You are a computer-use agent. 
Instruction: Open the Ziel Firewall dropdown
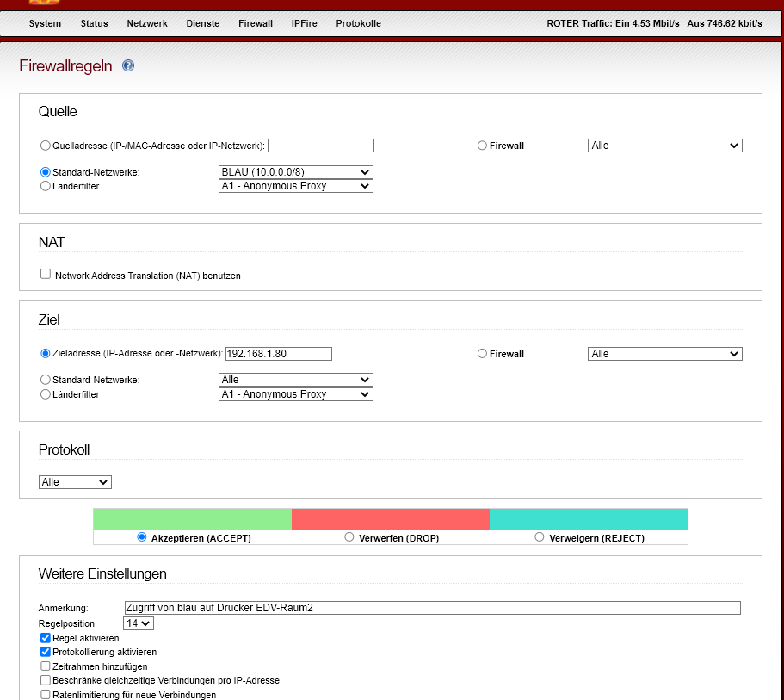tap(664, 354)
